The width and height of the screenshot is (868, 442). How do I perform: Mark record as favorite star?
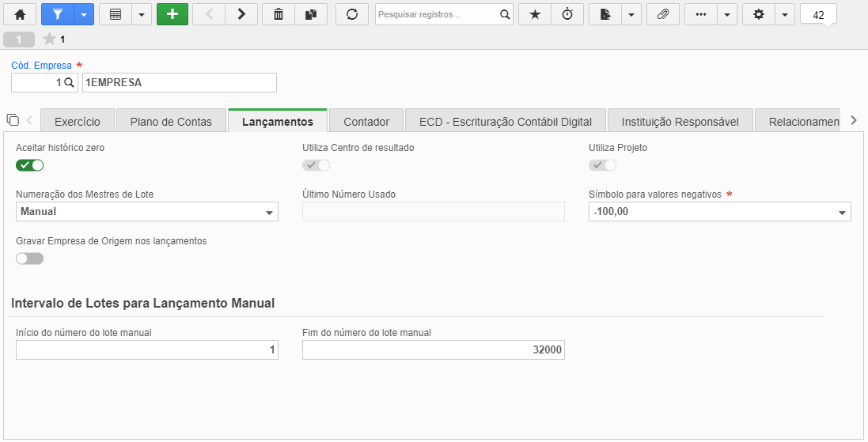535,14
